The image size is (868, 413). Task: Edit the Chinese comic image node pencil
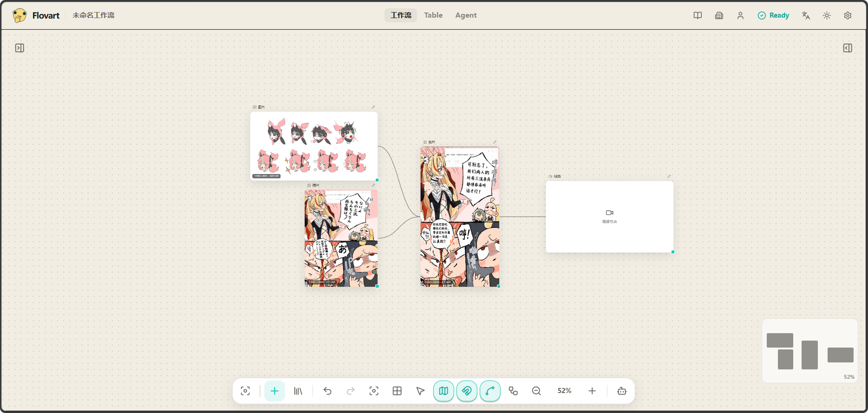pyautogui.click(x=495, y=142)
